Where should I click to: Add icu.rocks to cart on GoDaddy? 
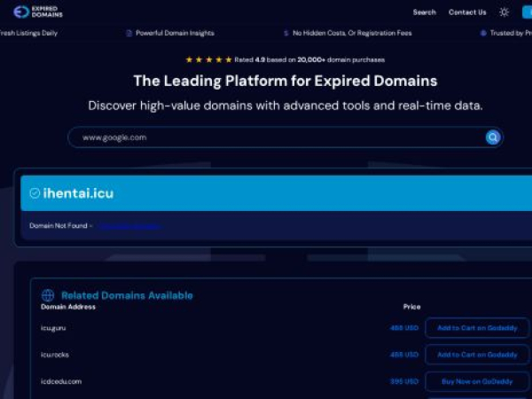pyautogui.click(x=479, y=355)
